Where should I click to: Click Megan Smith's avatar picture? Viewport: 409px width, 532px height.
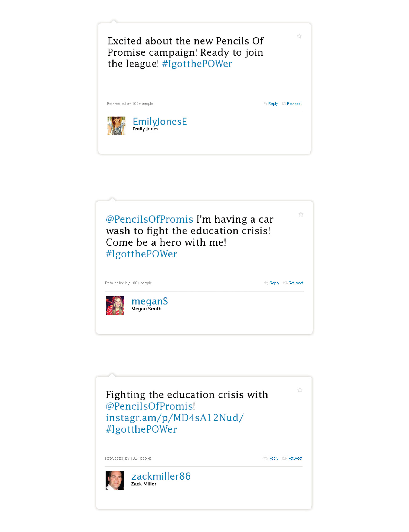click(x=115, y=305)
